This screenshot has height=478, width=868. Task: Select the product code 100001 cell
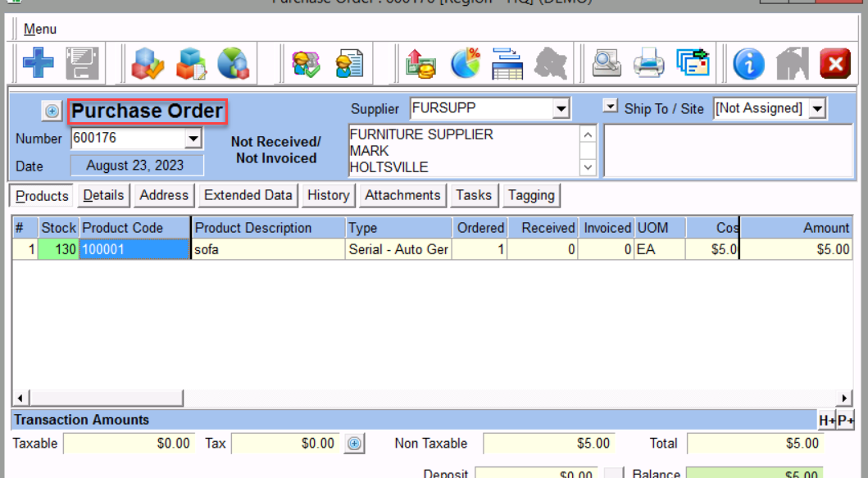pos(134,249)
